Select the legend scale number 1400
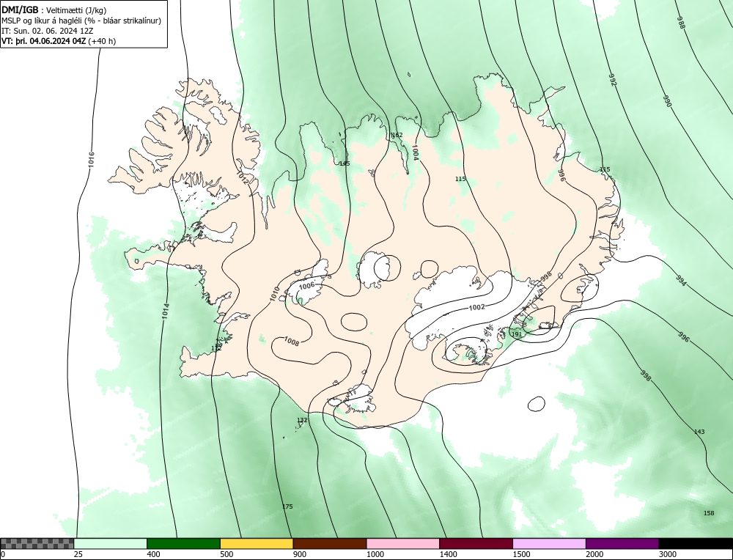 449,554
